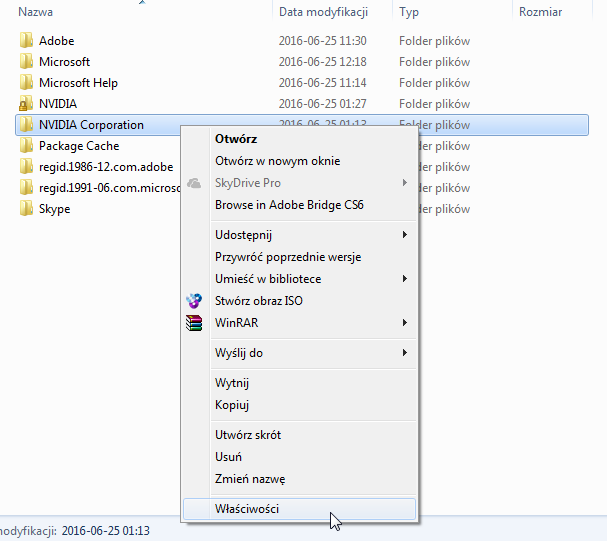
Task: Select the Package Cache folder name
Action: [x=79, y=146]
